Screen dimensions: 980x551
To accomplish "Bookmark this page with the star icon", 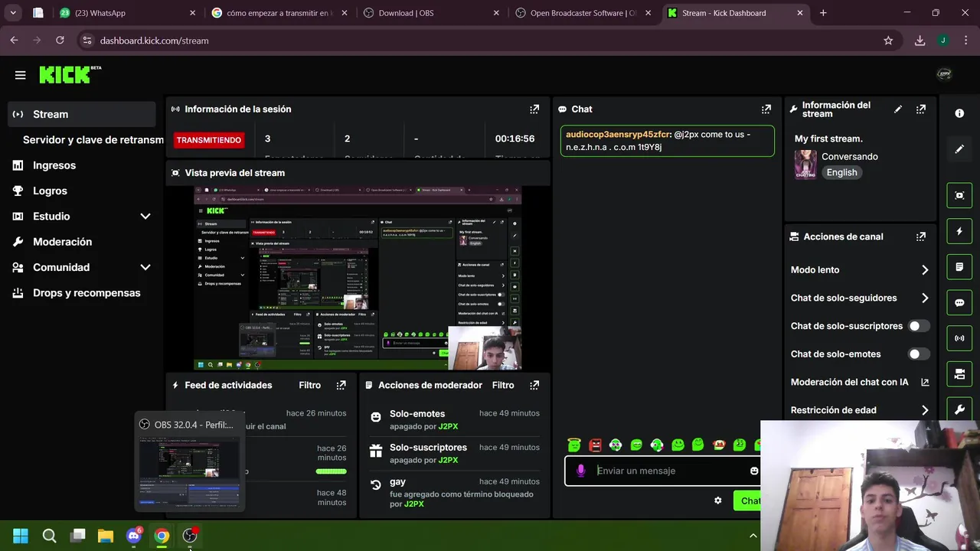I will (888, 41).
